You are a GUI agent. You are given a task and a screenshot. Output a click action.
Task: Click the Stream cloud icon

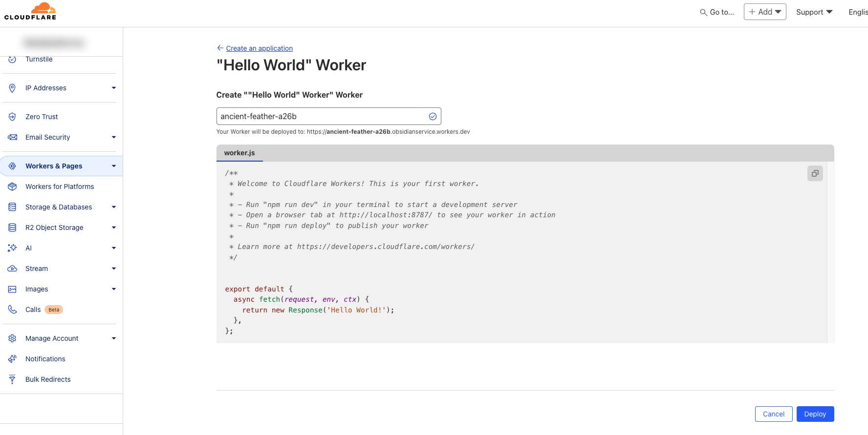[x=13, y=269]
